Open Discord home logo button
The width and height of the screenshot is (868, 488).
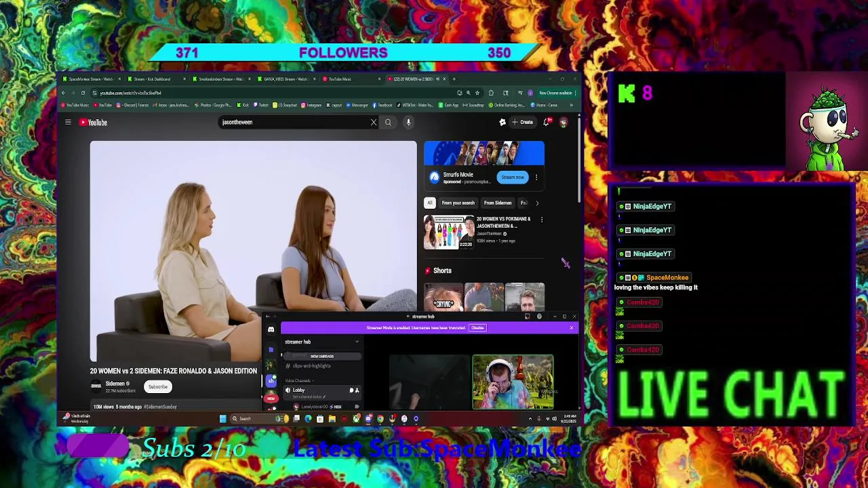pyautogui.click(x=271, y=329)
